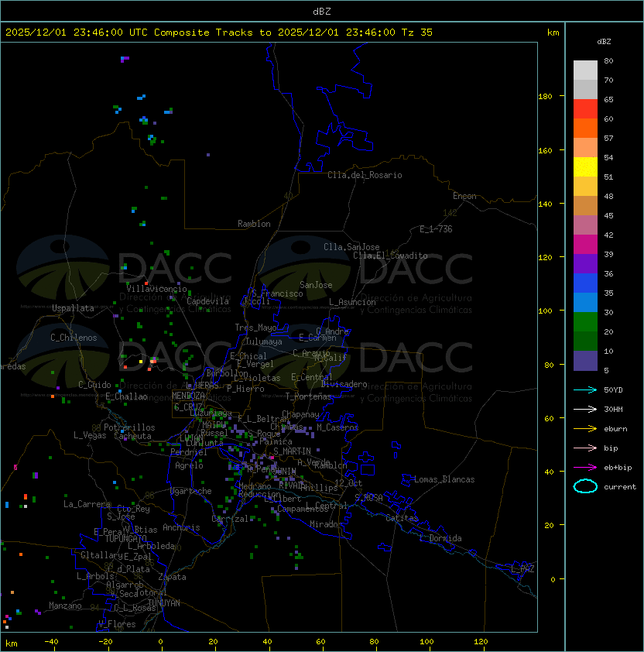Click the dBZ title at window top
The image size is (644, 652).
[322, 11]
